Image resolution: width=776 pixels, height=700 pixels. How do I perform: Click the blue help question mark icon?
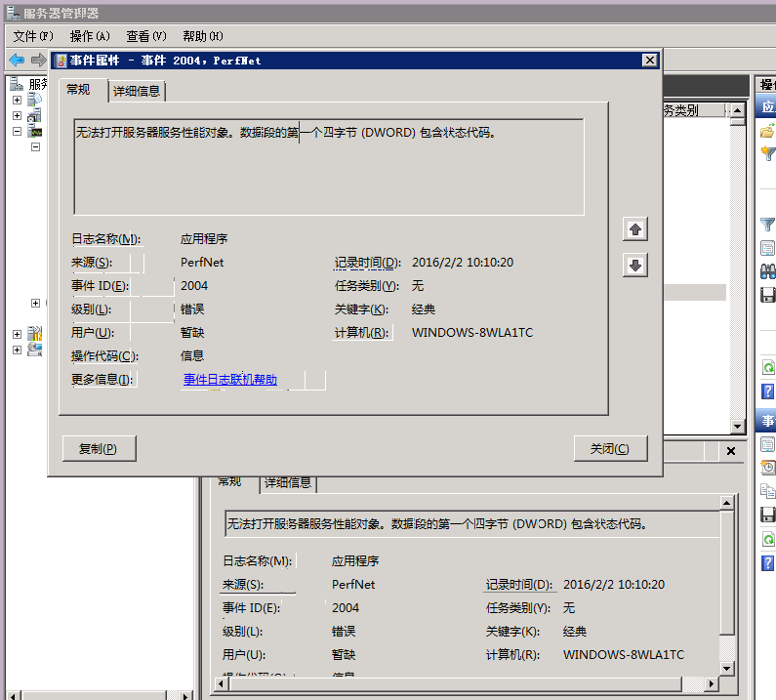coord(767,391)
